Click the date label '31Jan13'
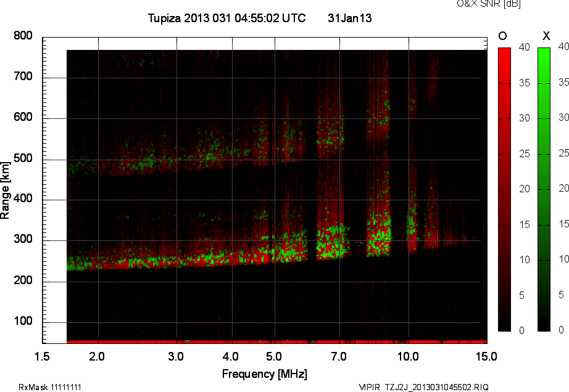569x392 pixels. (x=349, y=18)
